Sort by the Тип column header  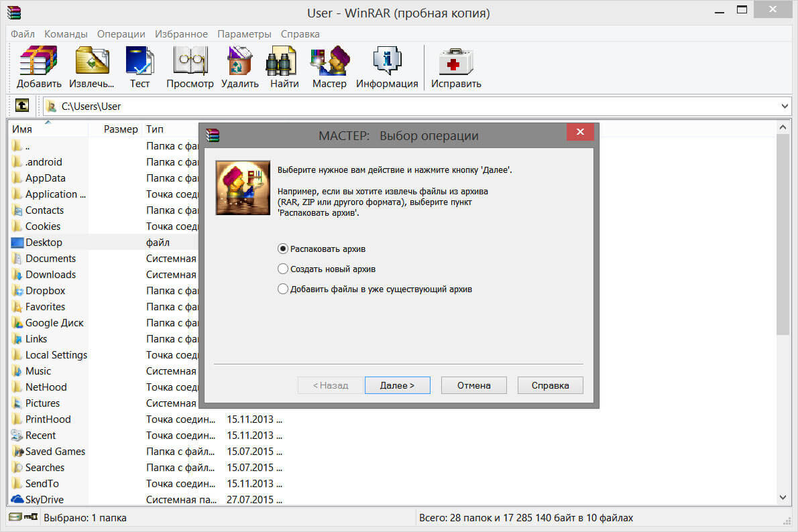[x=155, y=129]
